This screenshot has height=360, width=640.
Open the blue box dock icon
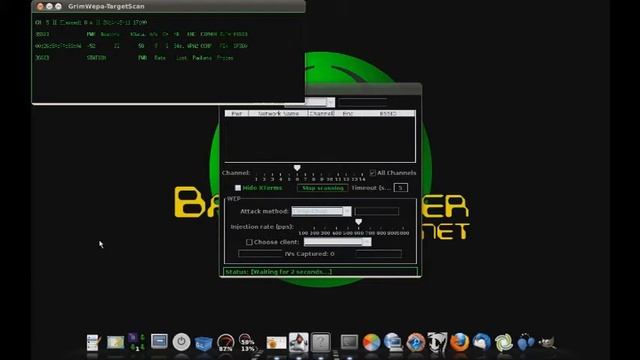(203, 343)
